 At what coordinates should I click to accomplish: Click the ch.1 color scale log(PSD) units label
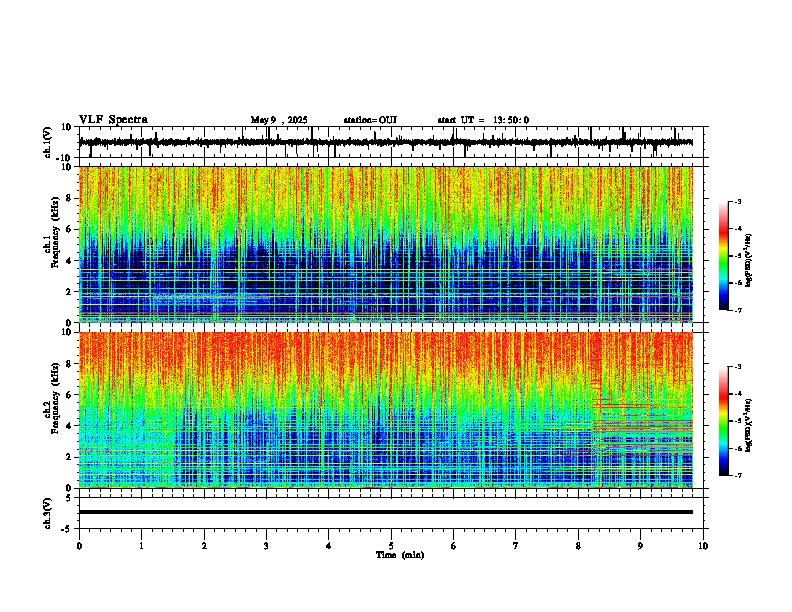point(749,261)
